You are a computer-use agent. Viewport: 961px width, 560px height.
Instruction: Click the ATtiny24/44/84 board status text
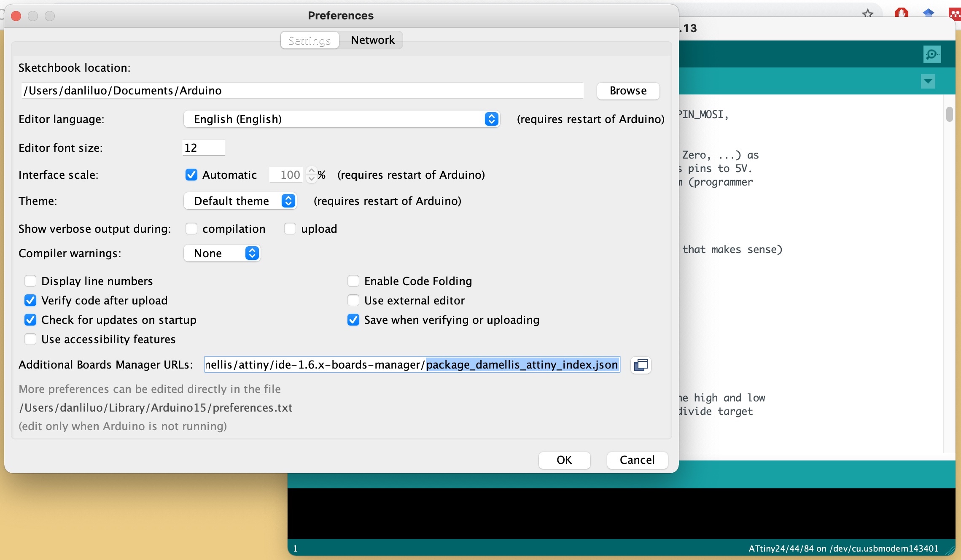(843, 549)
